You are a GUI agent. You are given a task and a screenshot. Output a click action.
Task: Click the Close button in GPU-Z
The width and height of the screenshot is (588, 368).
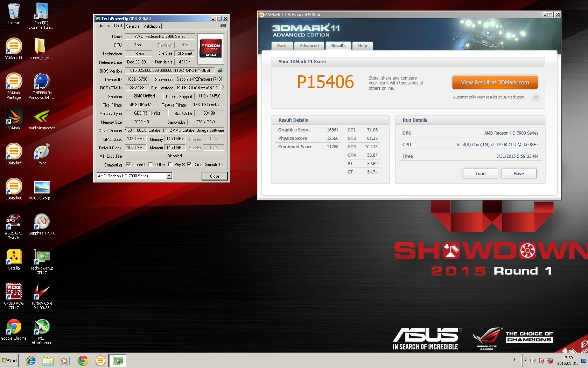[215, 176]
